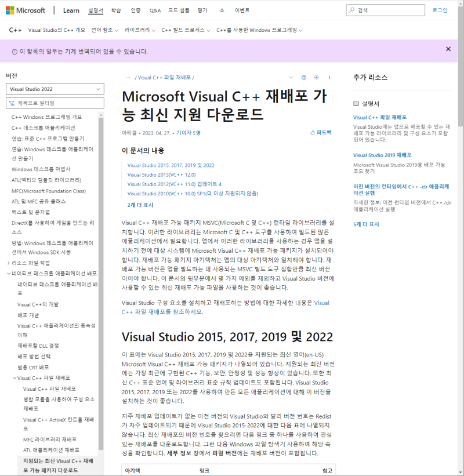The width and height of the screenshot is (464, 476).
Task: Jump to Visual Studio 2013(VC++ 12.0) section
Action: point(162,175)
